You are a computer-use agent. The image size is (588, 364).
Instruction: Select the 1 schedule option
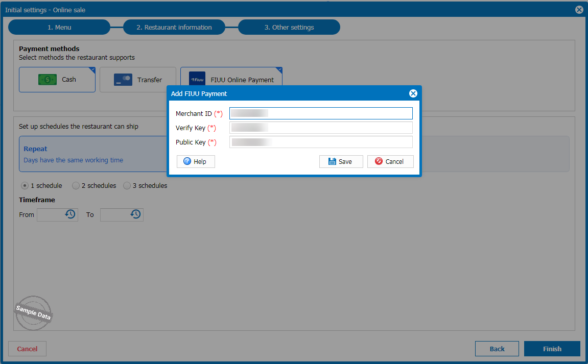(25, 186)
